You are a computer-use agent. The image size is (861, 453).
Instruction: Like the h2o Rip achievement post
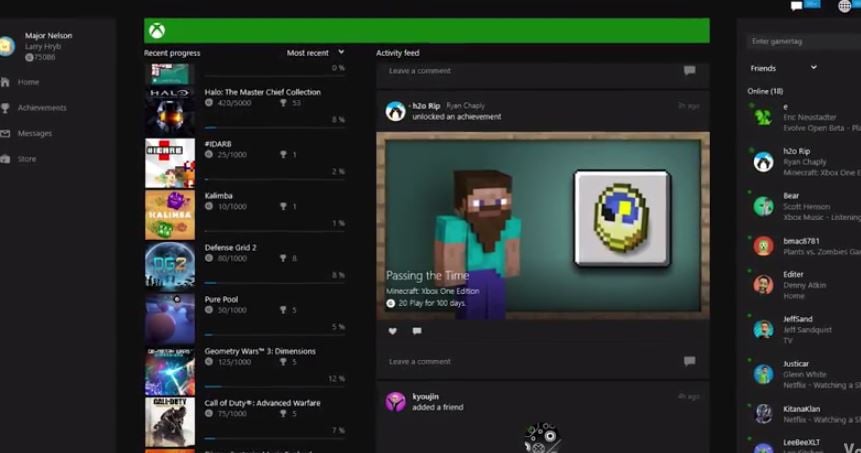click(393, 331)
